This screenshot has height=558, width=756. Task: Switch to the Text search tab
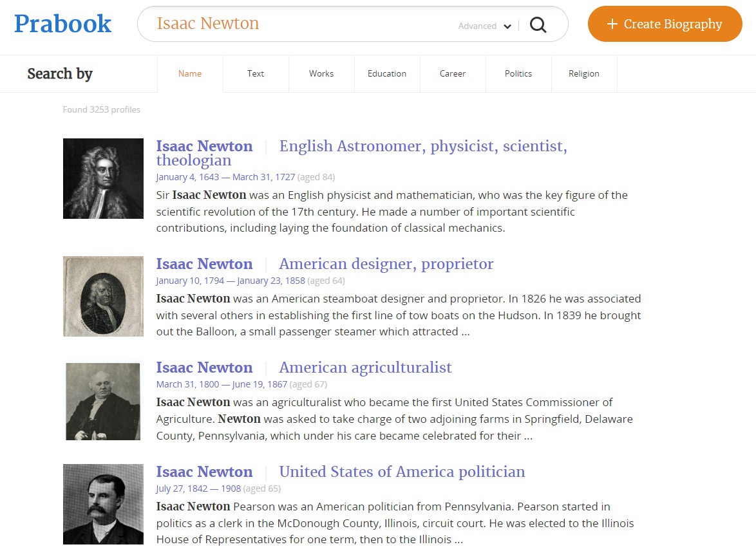pos(256,73)
